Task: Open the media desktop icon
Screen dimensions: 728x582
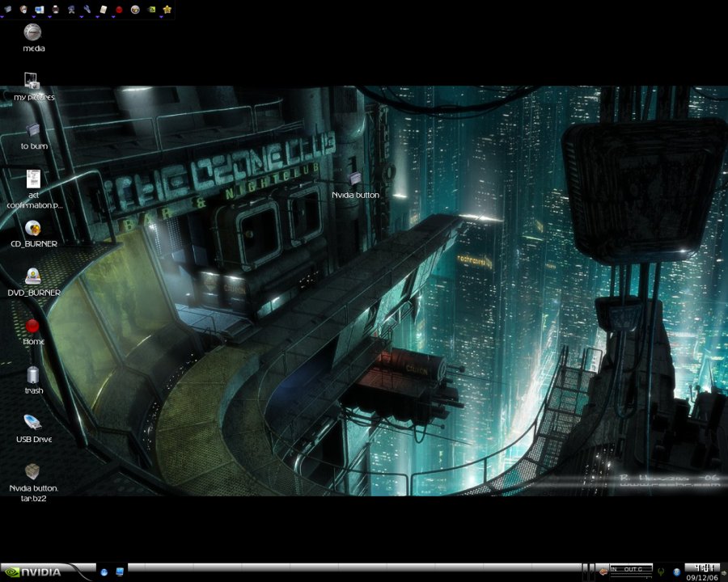Action: coord(32,32)
